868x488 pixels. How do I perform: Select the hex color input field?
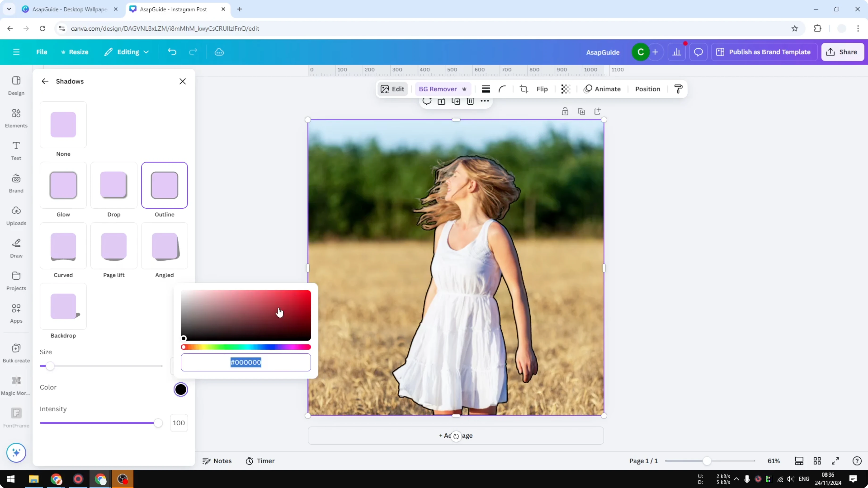point(246,362)
